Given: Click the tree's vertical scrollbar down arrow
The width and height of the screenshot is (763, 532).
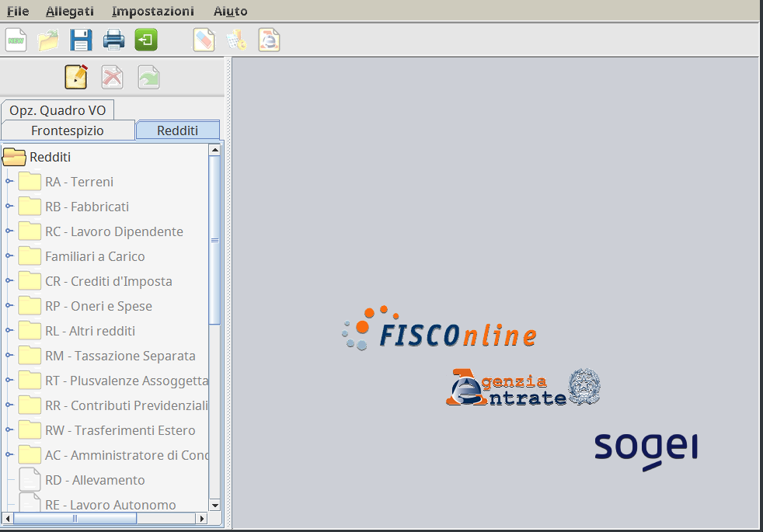Looking at the screenshot, I should click(x=215, y=505).
